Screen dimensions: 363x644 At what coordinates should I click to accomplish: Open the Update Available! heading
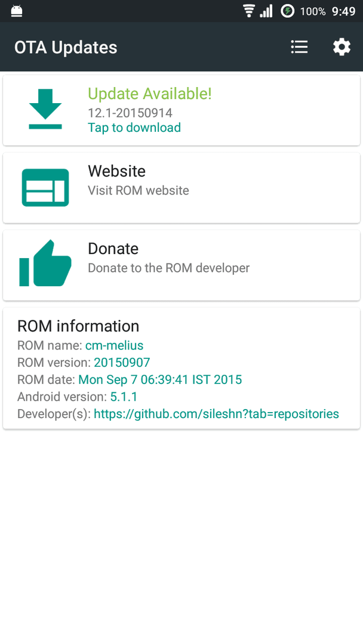150,94
